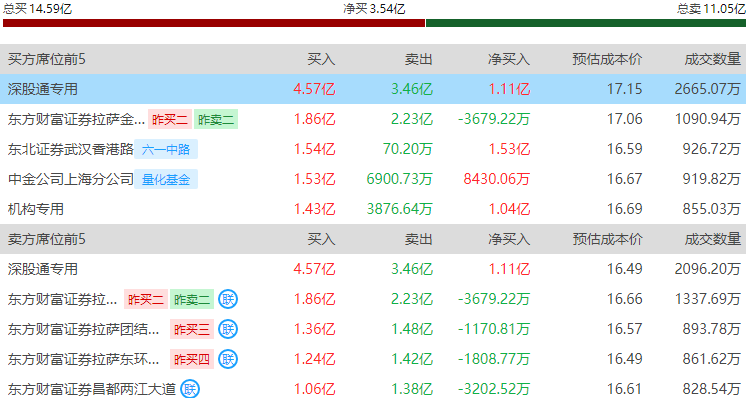Sort buyers by 净买入 column header
The height and width of the screenshot is (398, 746).
[x=509, y=59]
